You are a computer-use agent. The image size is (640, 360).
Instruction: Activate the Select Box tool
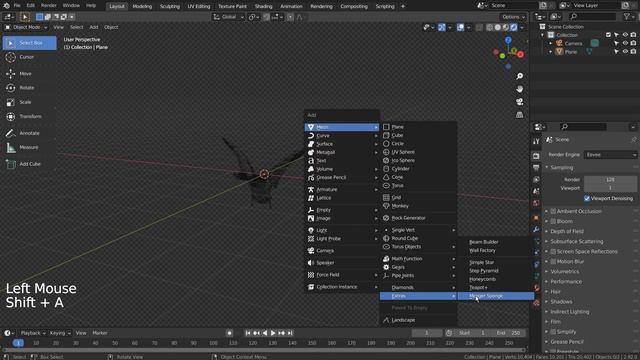29,43
